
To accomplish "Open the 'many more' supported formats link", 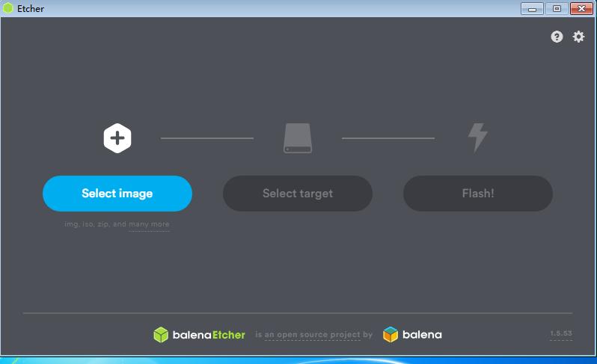I will (x=149, y=224).
